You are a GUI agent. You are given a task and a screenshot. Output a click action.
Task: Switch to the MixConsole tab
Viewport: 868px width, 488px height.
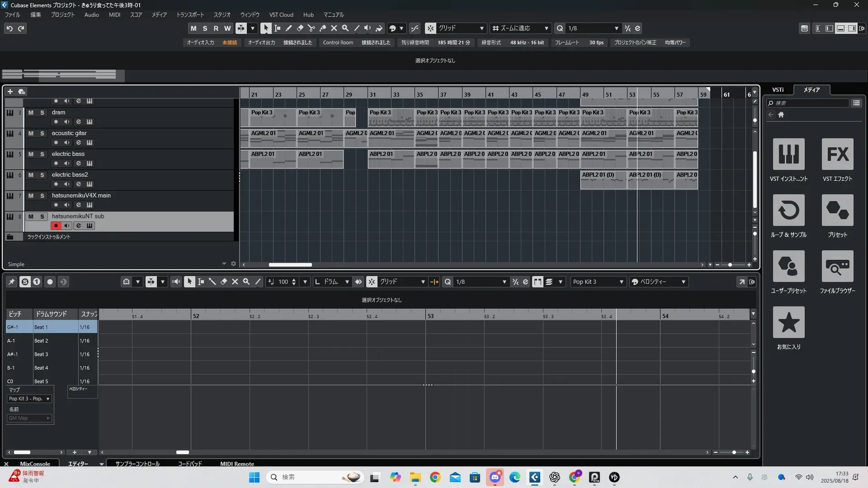[35, 464]
